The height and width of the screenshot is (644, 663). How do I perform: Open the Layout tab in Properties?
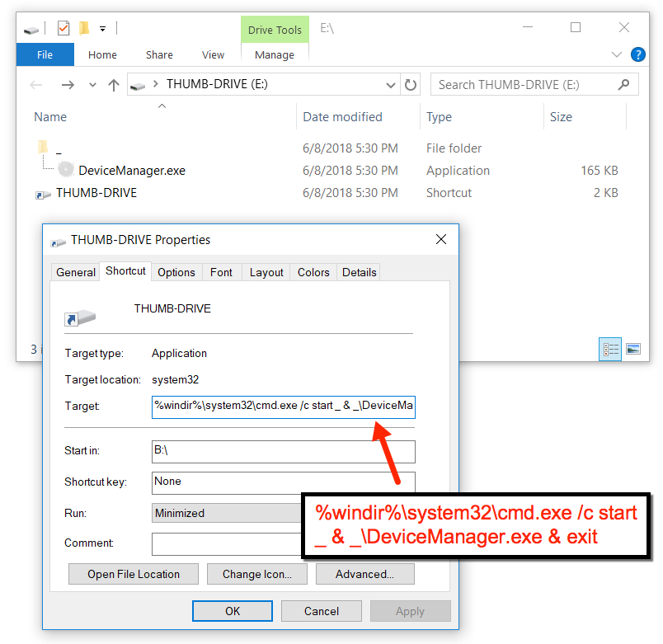coord(266,272)
